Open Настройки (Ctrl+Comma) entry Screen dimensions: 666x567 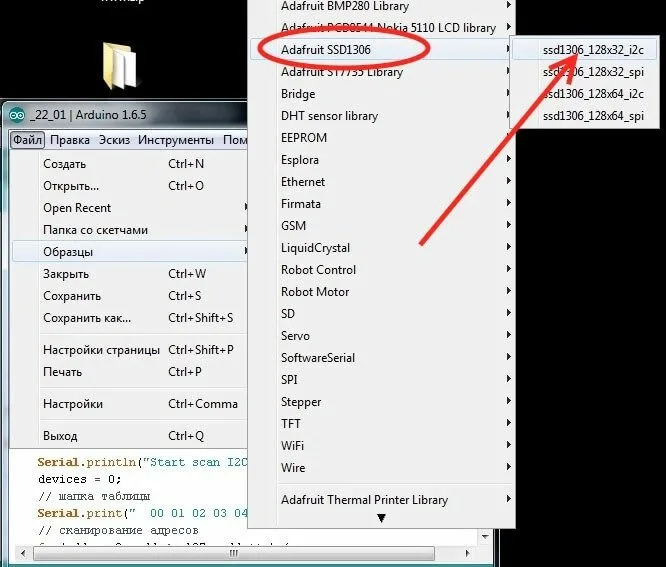[x=130, y=404]
